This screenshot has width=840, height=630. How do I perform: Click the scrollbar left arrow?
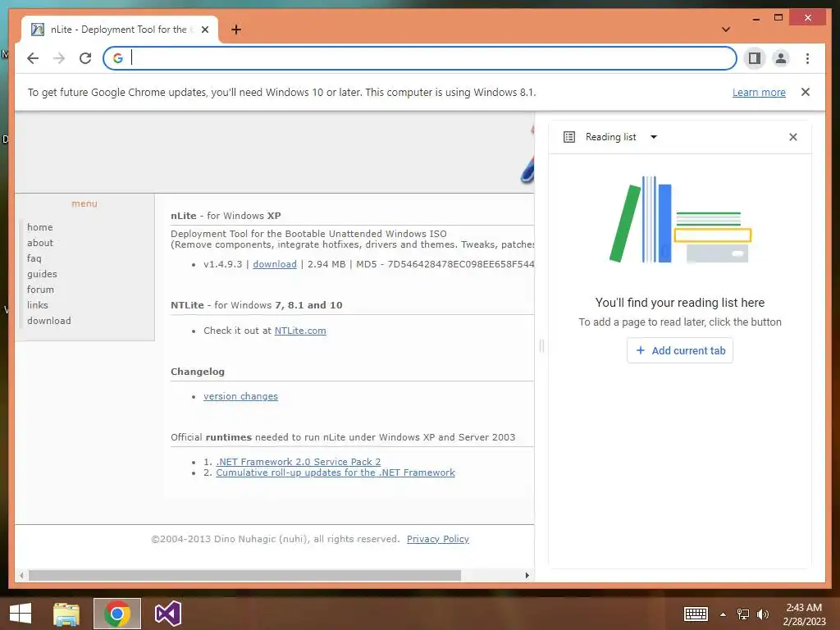click(21, 575)
